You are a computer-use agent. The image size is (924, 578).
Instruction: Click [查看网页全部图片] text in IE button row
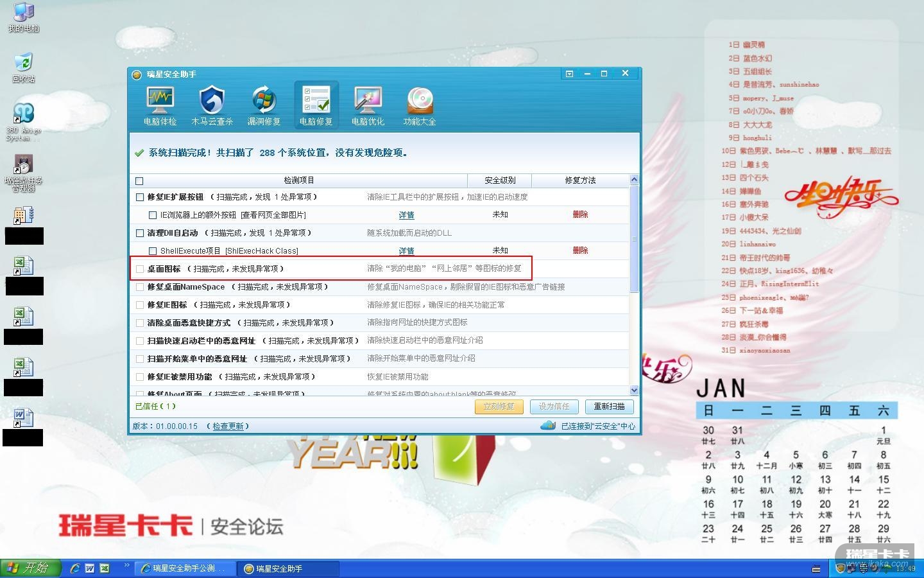coord(273,215)
